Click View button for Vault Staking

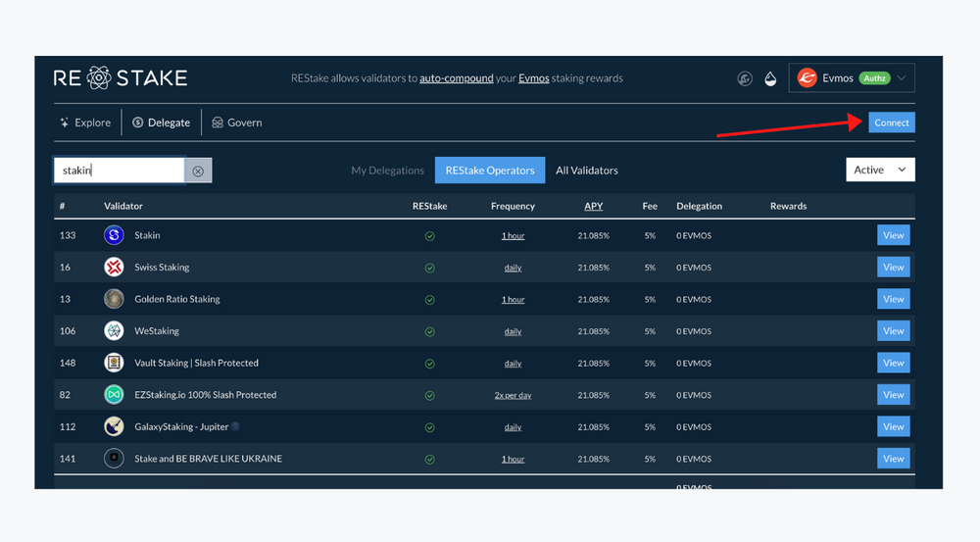click(893, 363)
